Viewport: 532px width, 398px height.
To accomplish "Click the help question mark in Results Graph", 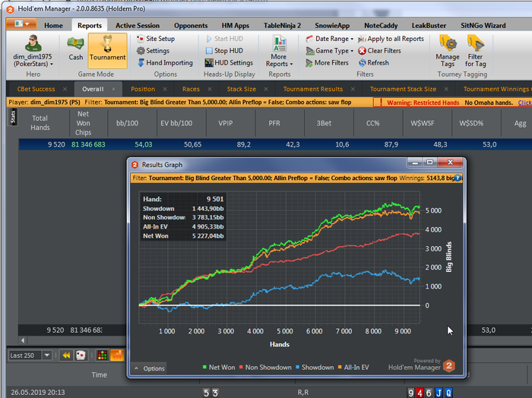I will pyautogui.click(x=458, y=178).
